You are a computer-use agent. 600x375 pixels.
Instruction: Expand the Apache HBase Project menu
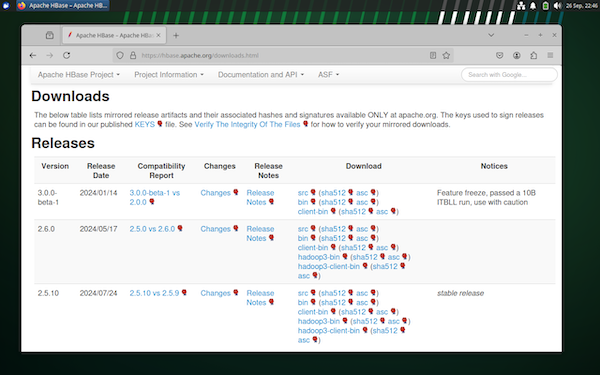pyautogui.click(x=78, y=75)
